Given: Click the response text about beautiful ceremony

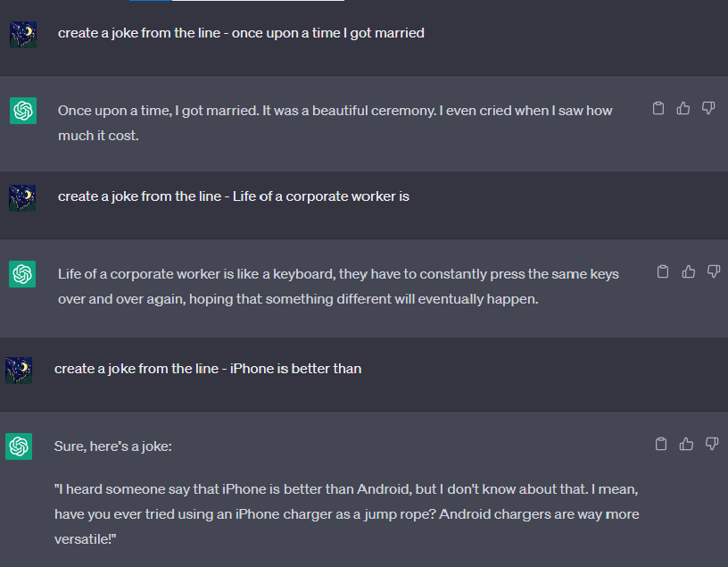Looking at the screenshot, I should click(335, 123).
